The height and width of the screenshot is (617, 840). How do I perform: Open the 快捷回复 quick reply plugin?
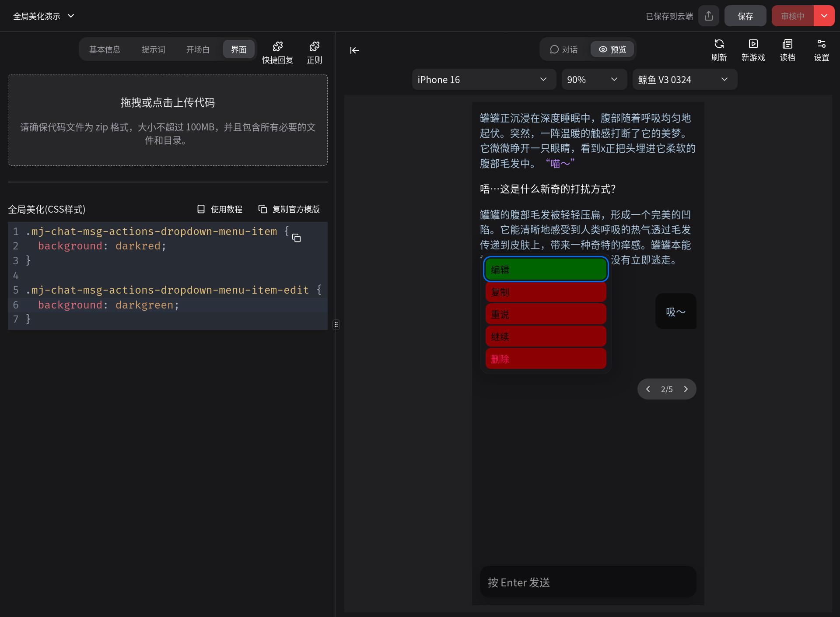coord(277,52)
